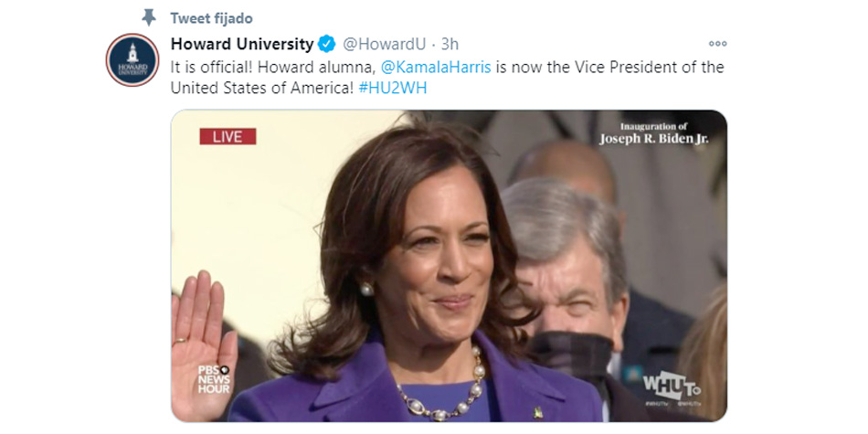868x434 pixels.
Task: Play the embedded inauguration video
Action: [x=449, y=265]
